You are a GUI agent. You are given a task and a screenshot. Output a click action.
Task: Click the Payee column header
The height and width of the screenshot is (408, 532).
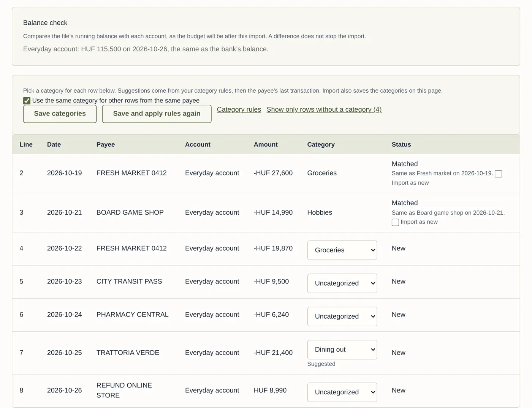pos(106,144)
